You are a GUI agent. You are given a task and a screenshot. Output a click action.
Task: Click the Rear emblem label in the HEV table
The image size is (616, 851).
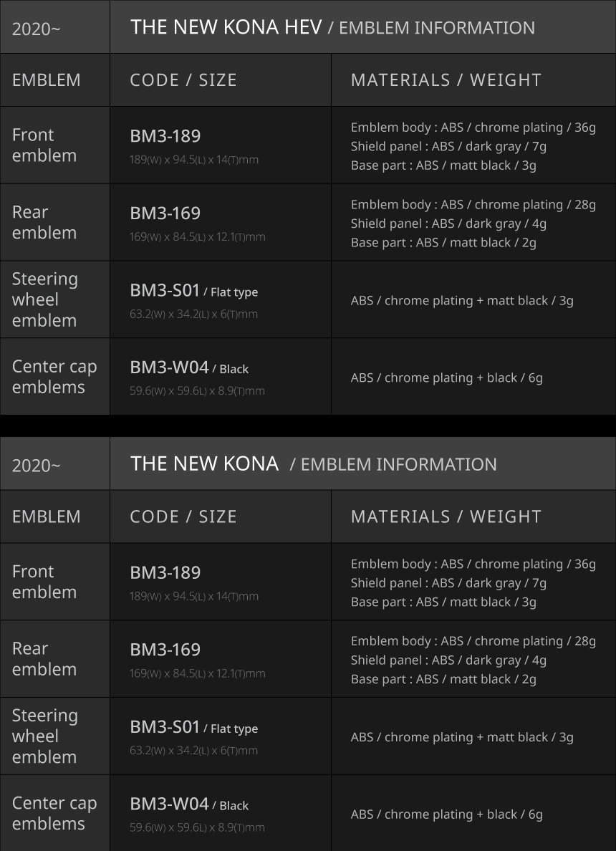point(44,222)
